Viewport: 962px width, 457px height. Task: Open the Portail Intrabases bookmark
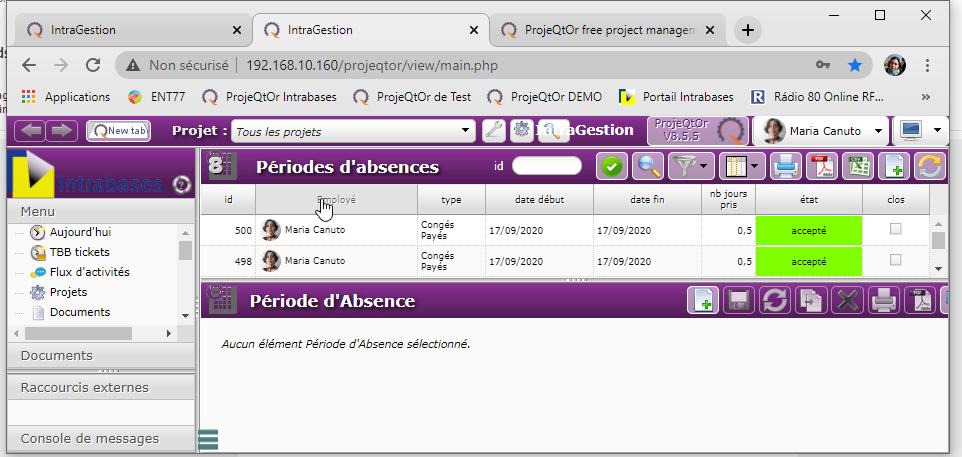tap(676, 97)
